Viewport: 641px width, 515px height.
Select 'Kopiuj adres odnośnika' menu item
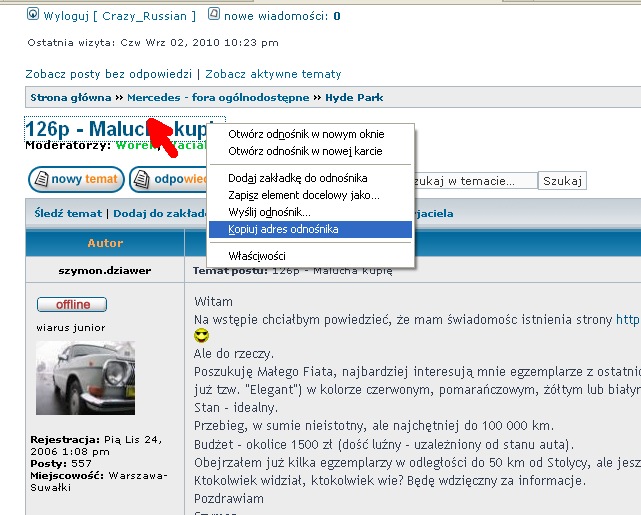(283, 229)
